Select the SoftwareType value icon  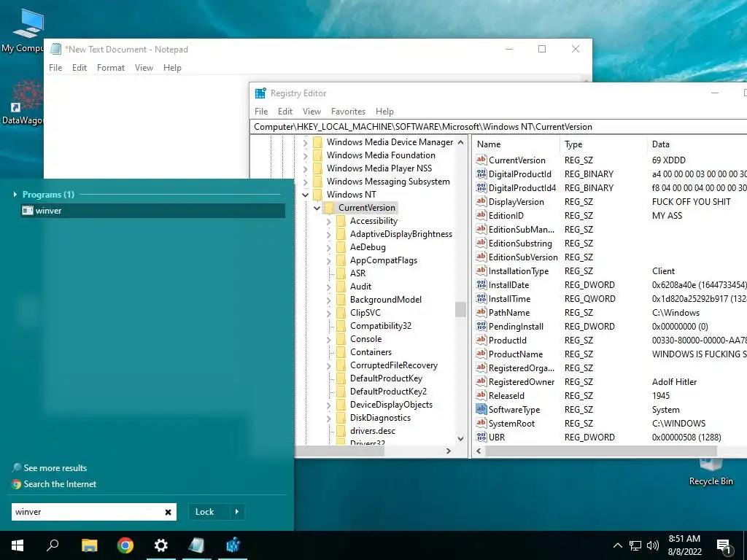[481, 409]
